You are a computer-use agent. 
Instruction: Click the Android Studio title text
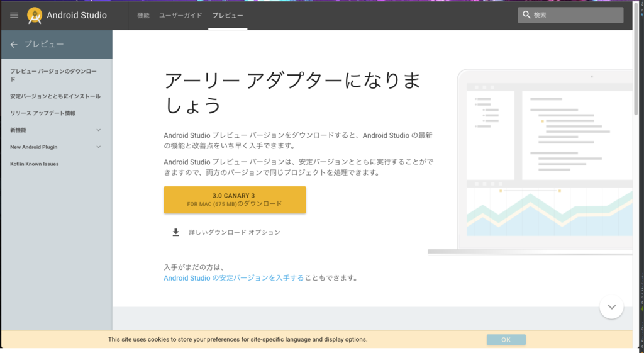pyautogui.click(x=77, y=15)
